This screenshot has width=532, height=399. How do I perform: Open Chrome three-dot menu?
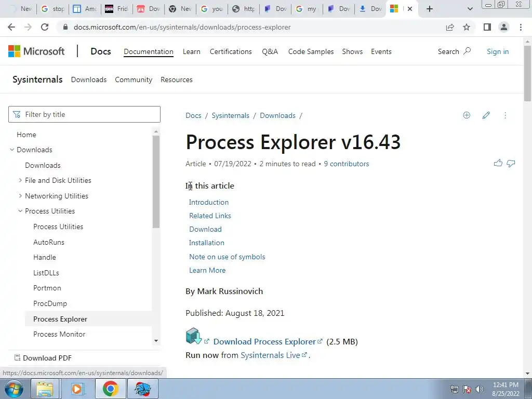(x=521, y=27)
